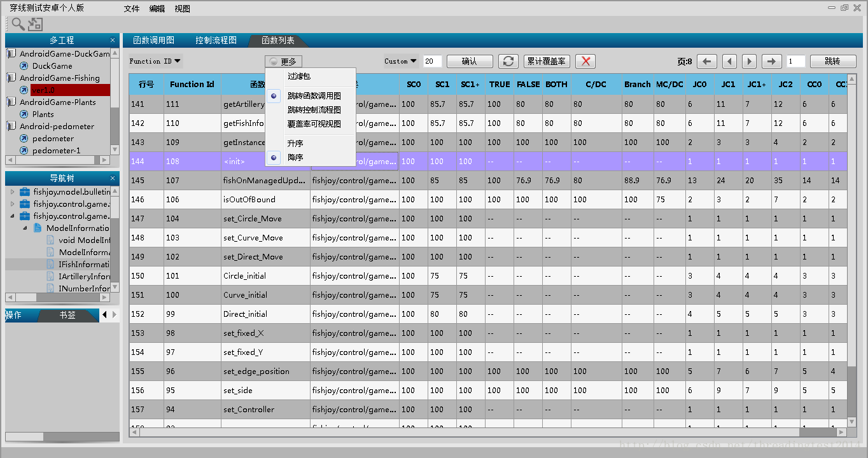Screen dimensions: 868x458
Task: Click the Branch column header
Action: click(637, 84)
